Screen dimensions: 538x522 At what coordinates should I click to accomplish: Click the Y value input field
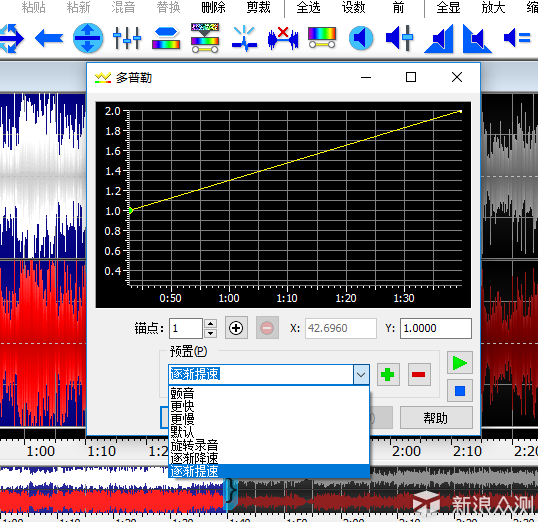click(x=436, y=328)
